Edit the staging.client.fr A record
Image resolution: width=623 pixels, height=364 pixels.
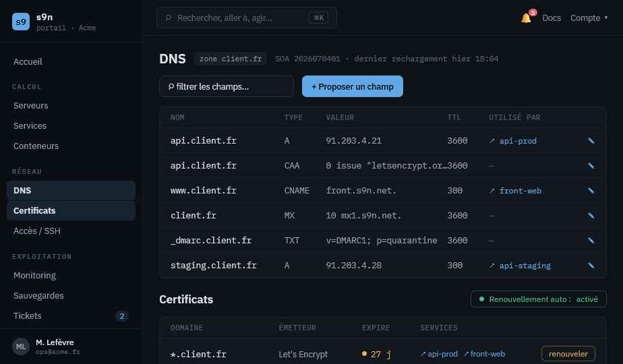(591, 266)
